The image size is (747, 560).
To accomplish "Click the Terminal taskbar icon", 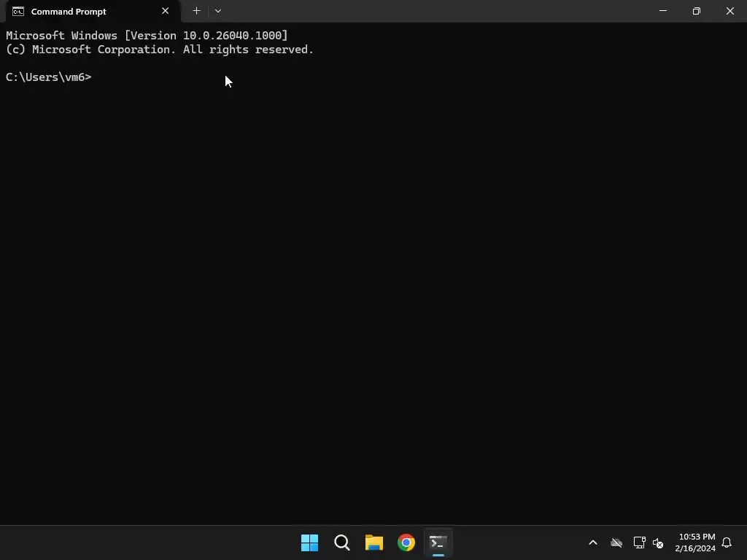I will [438, 542].
